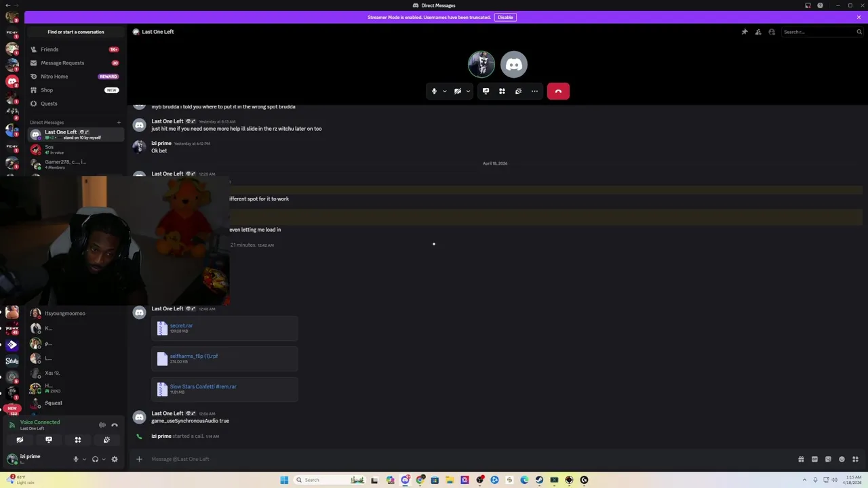Open Quests page

75,104
